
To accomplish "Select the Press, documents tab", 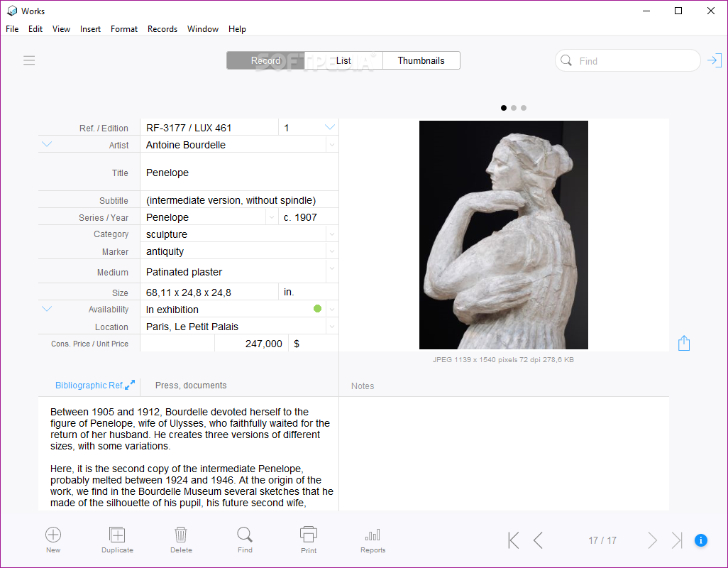I will tap(191, 385).
